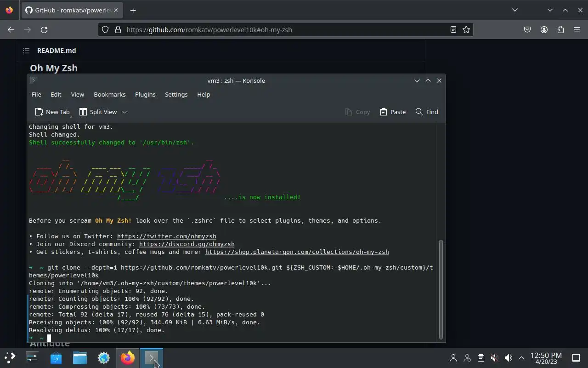588x368 pixels.
Task: Expand hidden system tray icons arrow
Action: tap(521, 358)
